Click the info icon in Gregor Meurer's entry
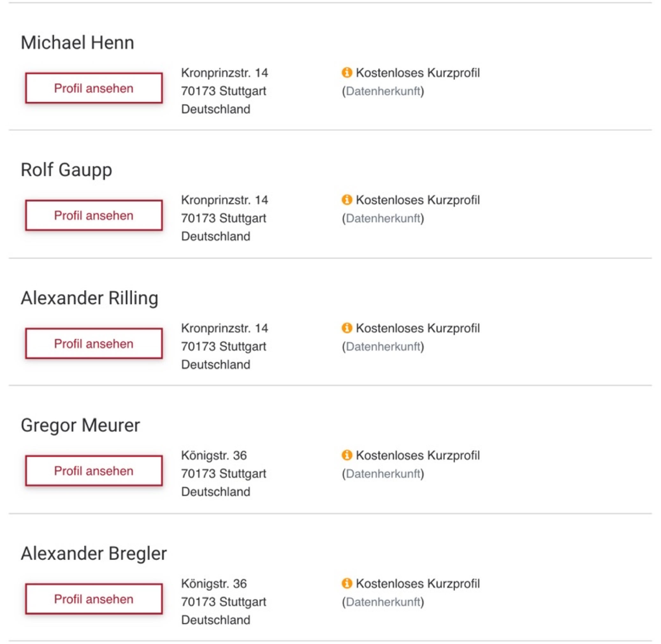The height and width of the screenshot is (644, 661). [346, 455]
